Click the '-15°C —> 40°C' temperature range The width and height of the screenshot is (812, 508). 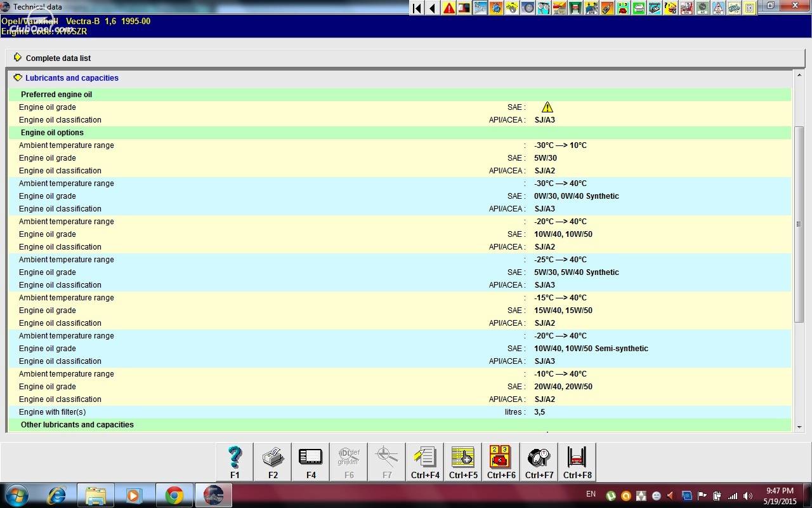(x=561, y=298)
